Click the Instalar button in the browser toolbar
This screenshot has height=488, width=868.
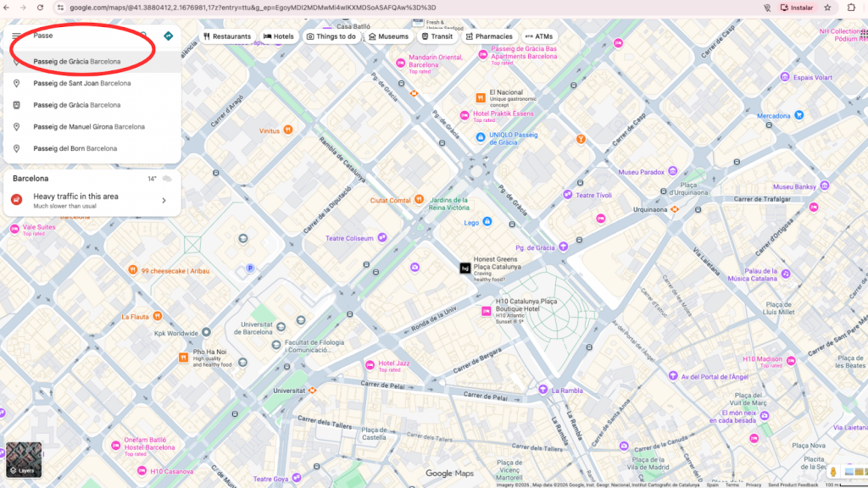pos(797,7)
